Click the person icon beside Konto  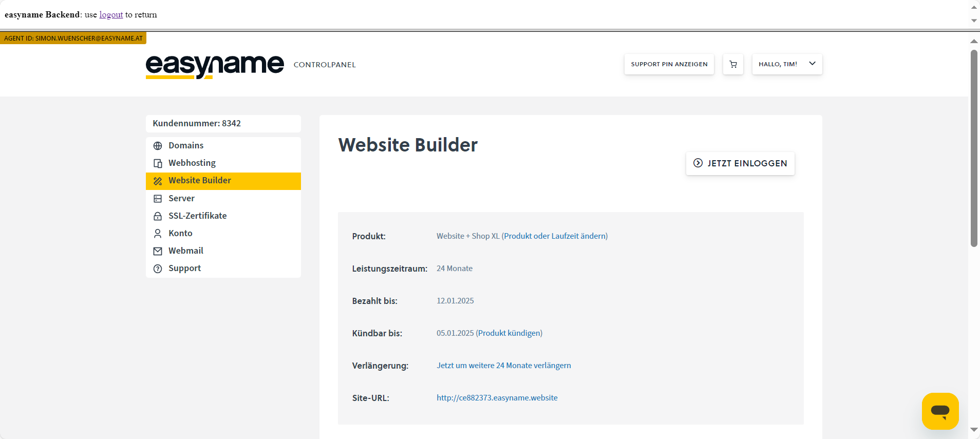click(x=158, y=234)
